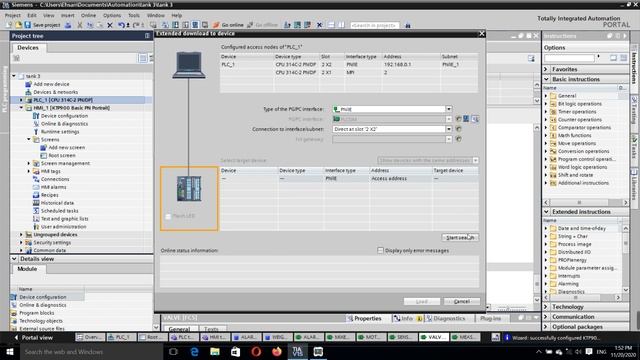Click the Undo arrow icon
This screenshot has width=640, height=360.
(121, 25)
